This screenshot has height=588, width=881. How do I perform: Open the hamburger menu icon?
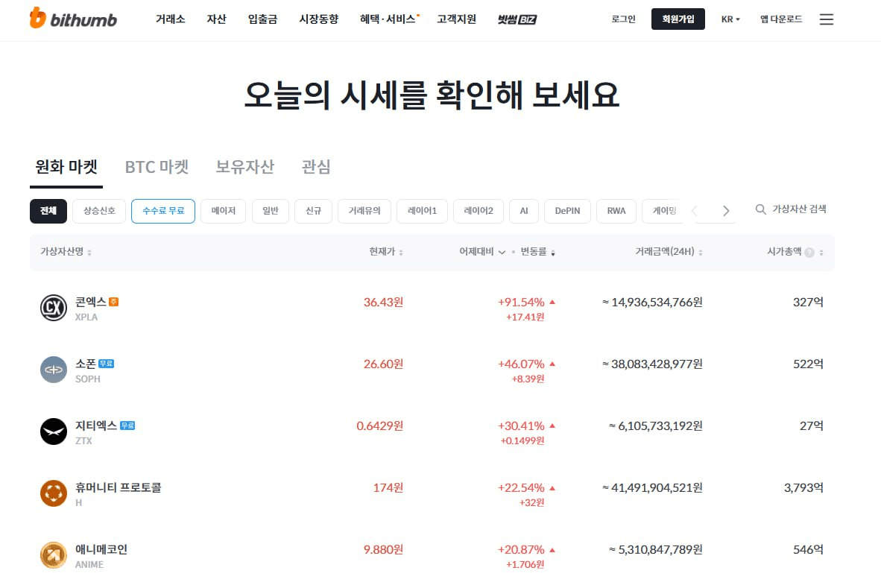826,19
